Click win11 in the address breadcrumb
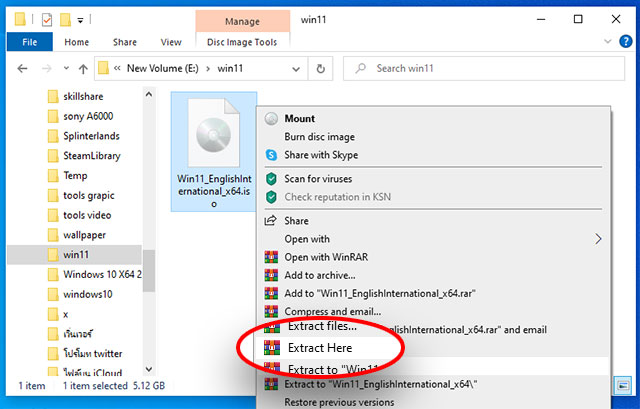 point(230,68)
